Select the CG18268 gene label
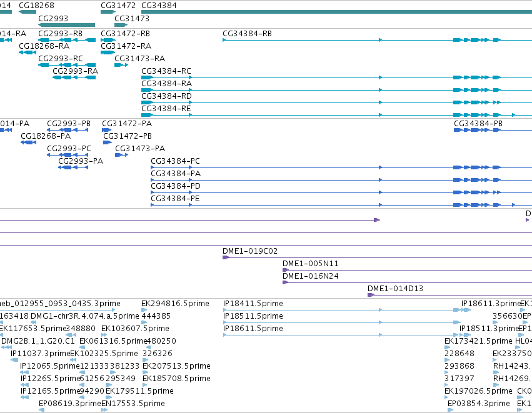The width and height of the screenshot is (532, 413). click(x=36, y=6)
